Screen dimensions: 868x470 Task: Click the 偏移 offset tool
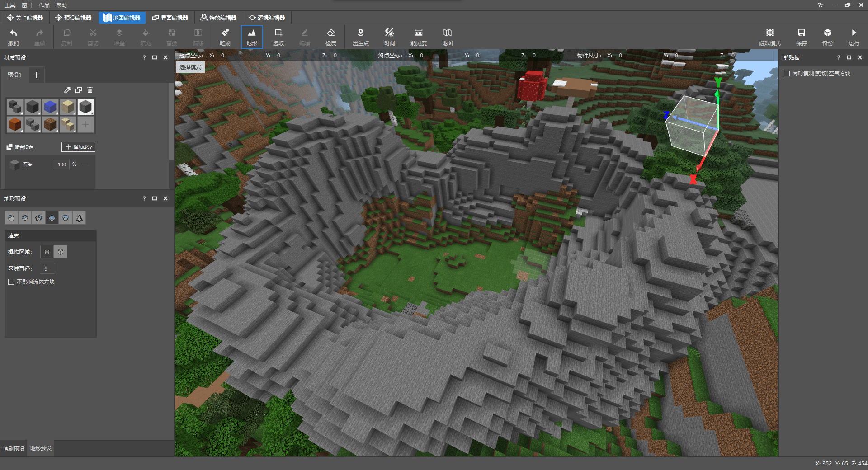click(198, 37)
